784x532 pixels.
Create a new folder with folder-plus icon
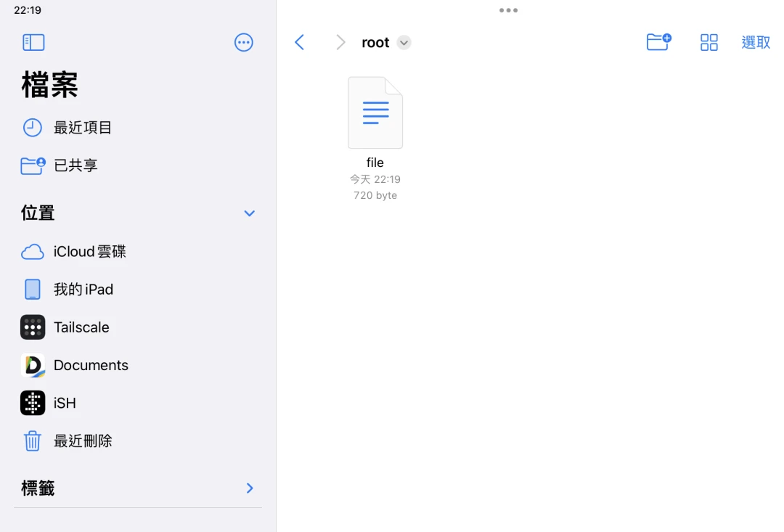tap(658, 42)
